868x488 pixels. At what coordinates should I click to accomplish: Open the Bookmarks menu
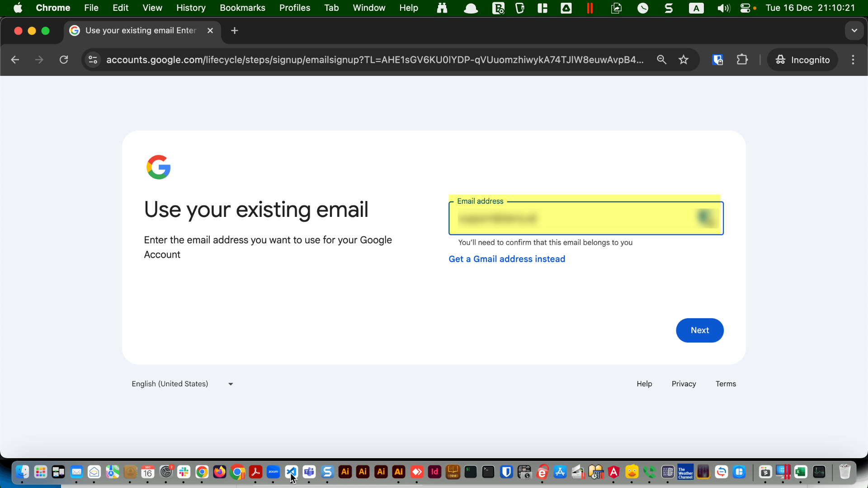(x=242, y=8)
